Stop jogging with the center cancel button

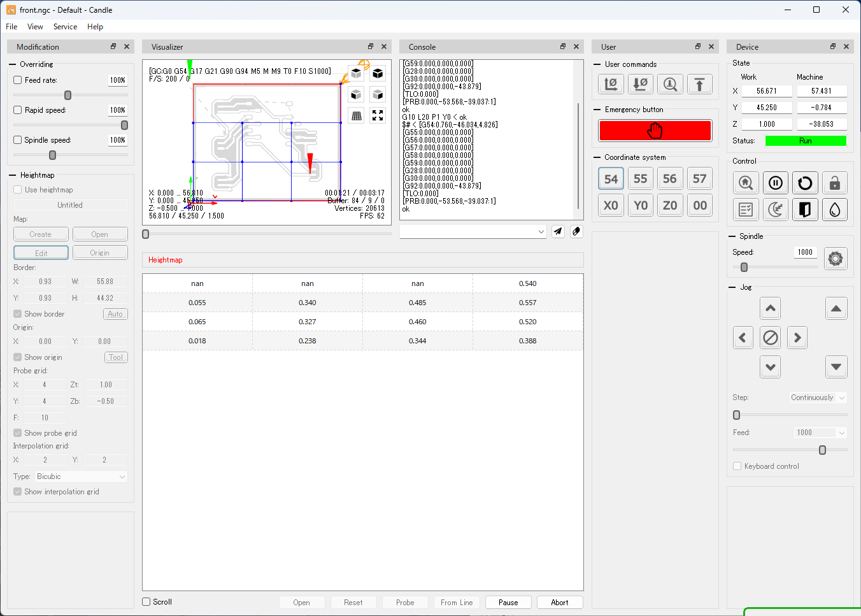771,338
